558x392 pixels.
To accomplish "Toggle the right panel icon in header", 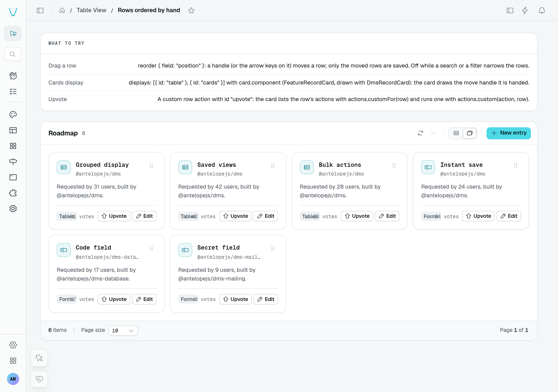I will pos(510,10).
